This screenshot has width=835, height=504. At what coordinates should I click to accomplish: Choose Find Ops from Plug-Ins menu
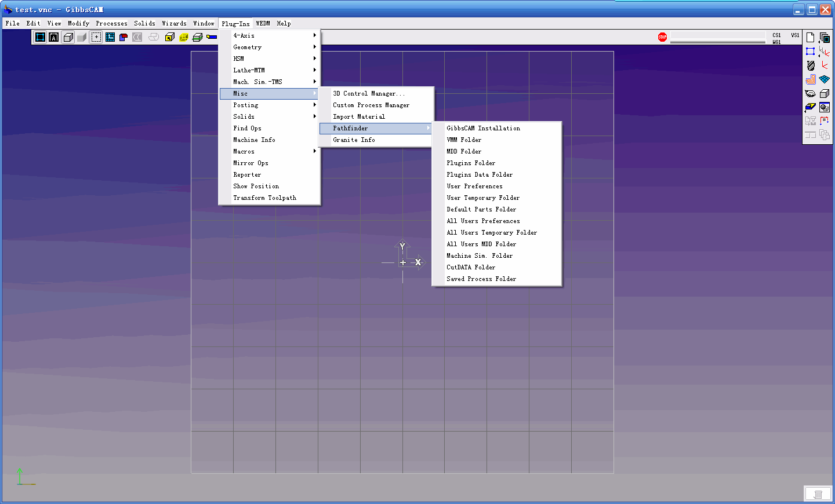pyautogui.click(x=270, y=128)
